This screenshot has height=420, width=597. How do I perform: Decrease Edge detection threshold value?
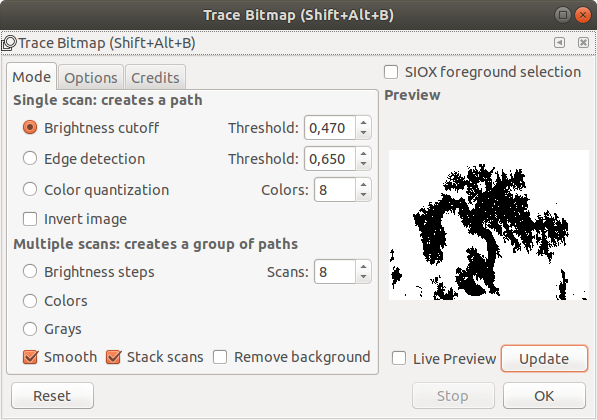click(364, 163)
